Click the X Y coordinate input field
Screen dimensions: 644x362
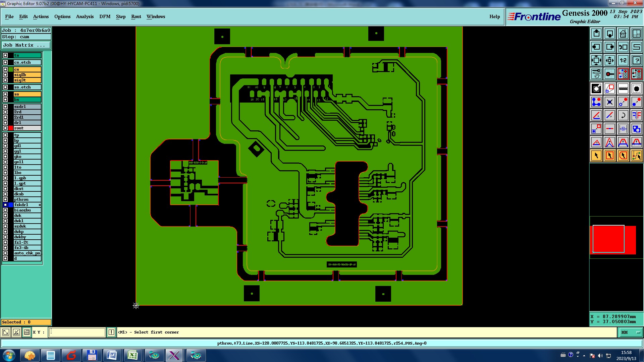(77, 332)
